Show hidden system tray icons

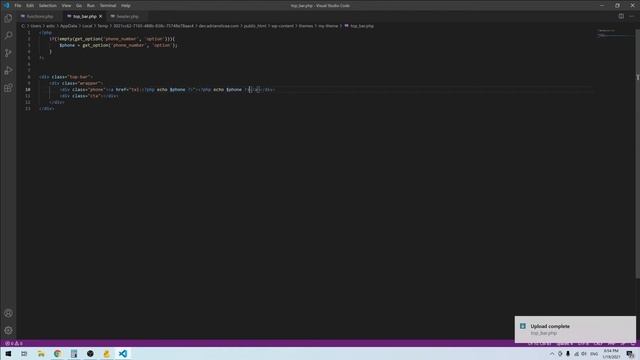click(552, 354)
